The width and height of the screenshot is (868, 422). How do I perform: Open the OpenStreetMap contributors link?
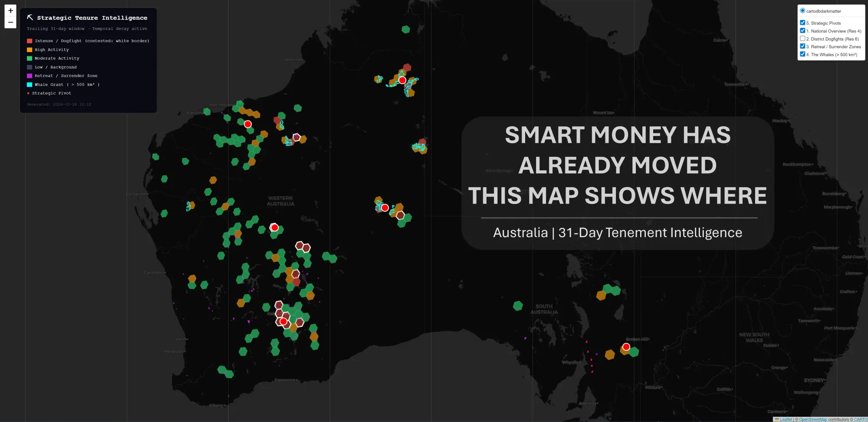coord(813,419)
